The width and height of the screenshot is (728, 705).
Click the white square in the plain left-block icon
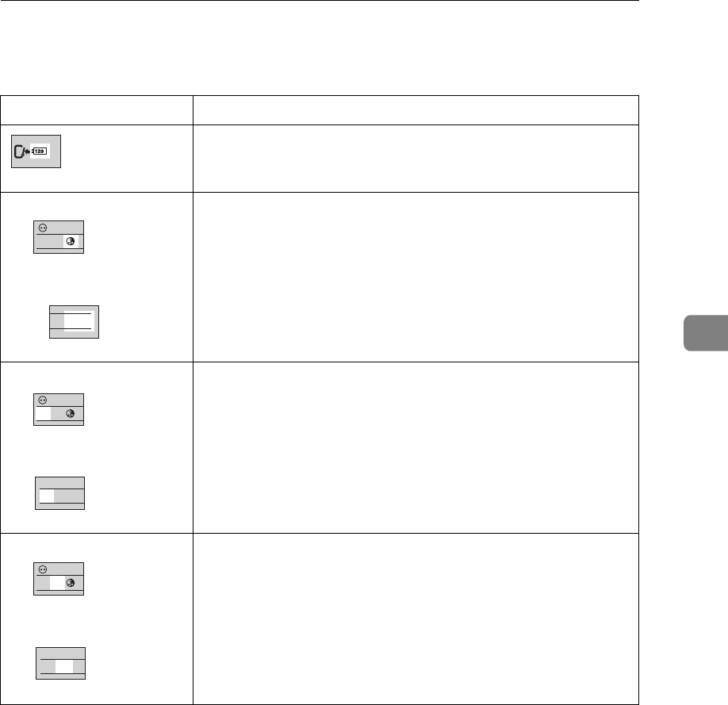pos(48,495)
